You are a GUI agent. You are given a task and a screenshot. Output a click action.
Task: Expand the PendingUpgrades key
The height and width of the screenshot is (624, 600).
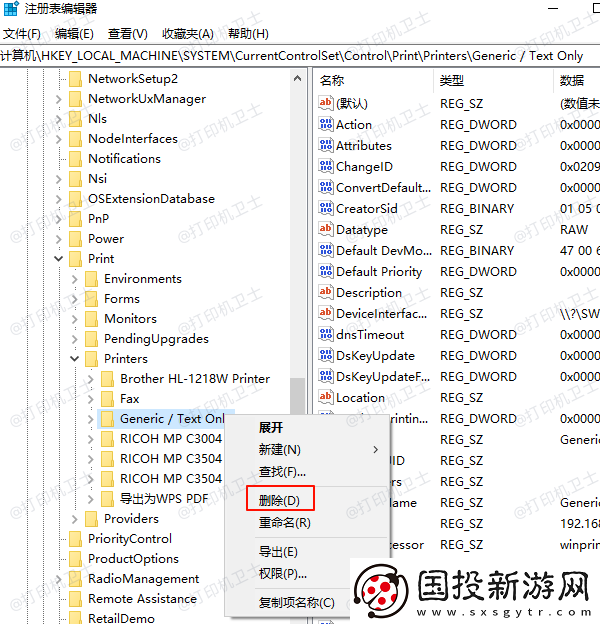pyautogui.click(x=75, y=339)
